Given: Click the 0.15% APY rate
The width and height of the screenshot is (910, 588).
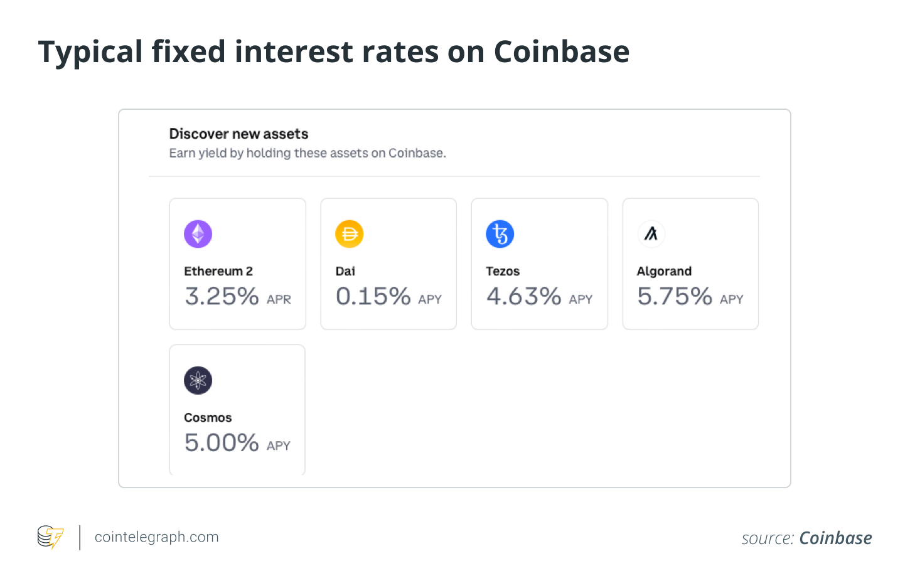Looking at the screenshot, I should click(x=388, y=296).
